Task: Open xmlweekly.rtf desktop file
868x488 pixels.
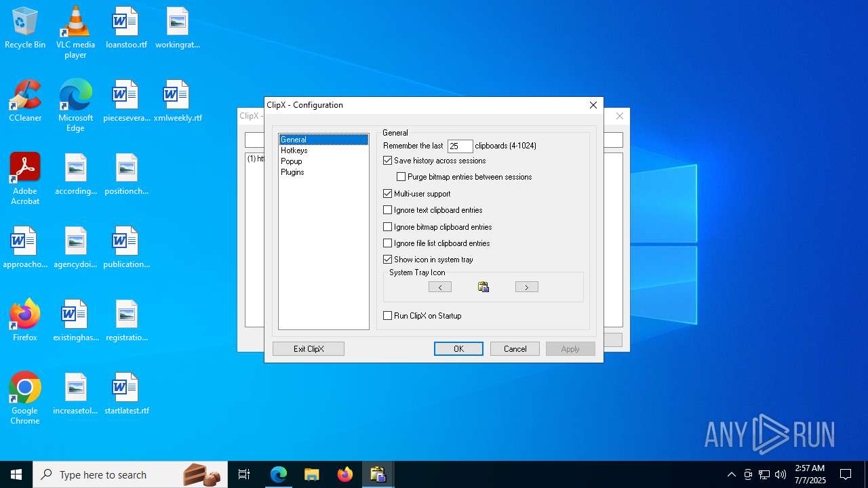Action: pos(178,102)
